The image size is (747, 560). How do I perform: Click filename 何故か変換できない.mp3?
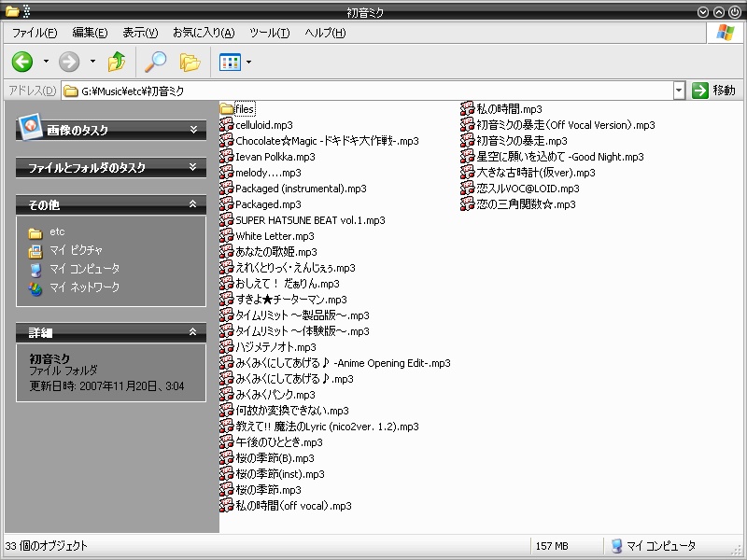pos(292,411)
